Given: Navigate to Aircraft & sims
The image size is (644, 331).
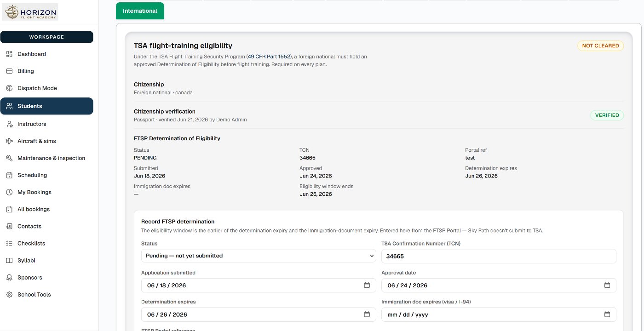Looking at the screenshot, I should click(46, 141).
